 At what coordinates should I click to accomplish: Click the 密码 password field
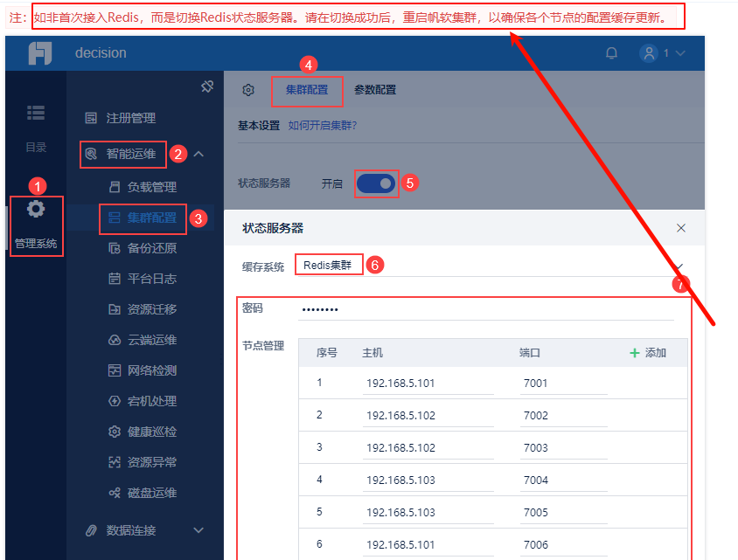point(485,309)
